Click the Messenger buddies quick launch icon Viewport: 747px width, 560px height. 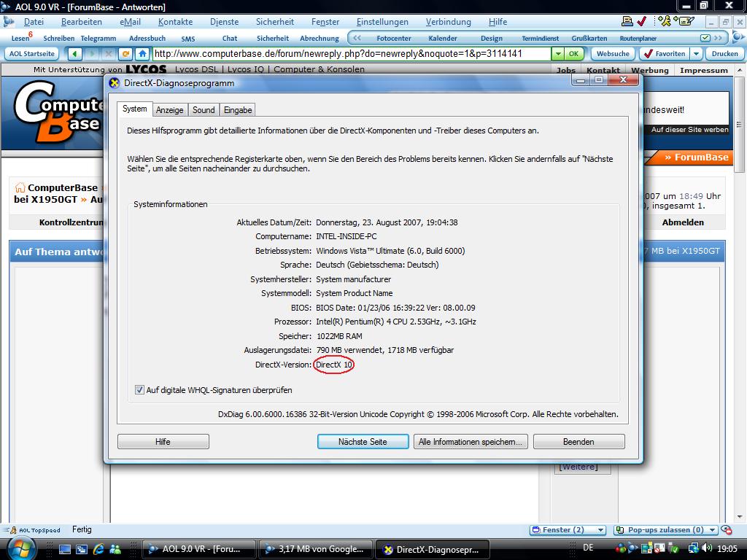(115, 549)
